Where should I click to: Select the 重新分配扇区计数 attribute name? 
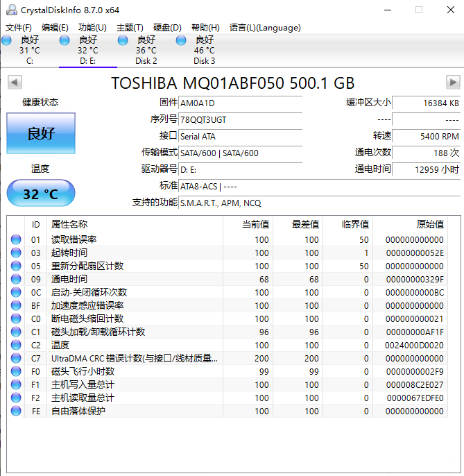pyautogui.click(x=87, y=266)
